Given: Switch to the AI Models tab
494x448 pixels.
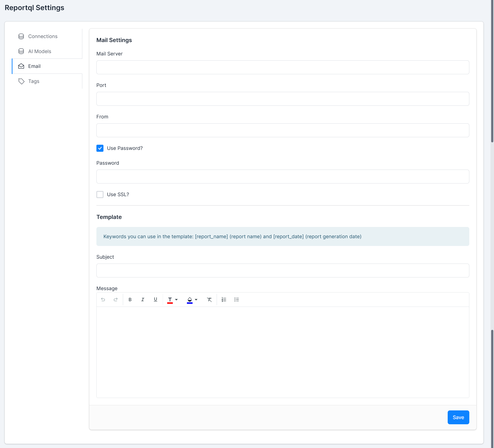Looking at the screenshot, I should [x=40, y=51].
